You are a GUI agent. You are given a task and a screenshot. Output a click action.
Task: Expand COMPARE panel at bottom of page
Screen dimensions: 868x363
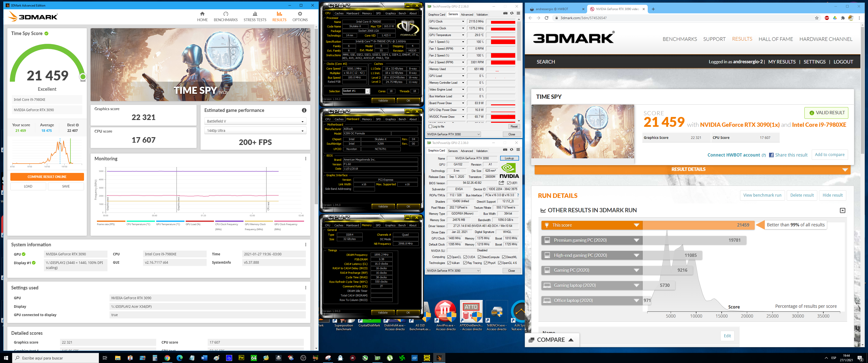point(551,340)
